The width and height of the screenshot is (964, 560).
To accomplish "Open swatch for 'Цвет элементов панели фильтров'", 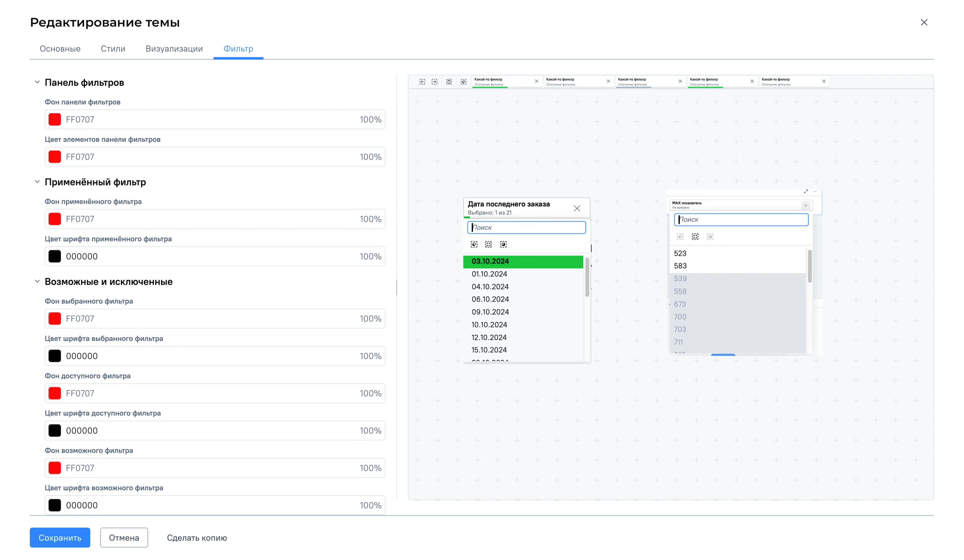I will click(x=55, y=157).
